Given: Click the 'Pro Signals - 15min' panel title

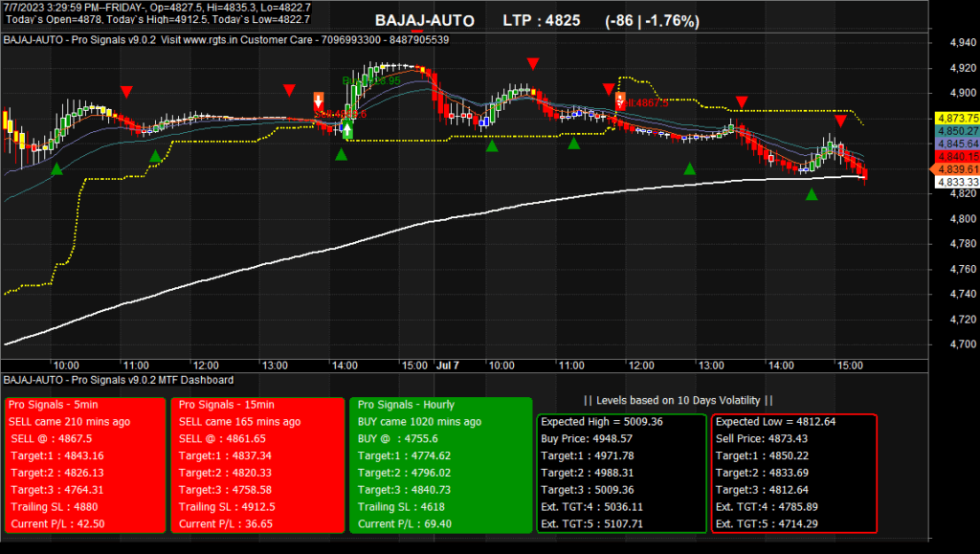Looking at the screenshot, I should click(x=226, y=405).
